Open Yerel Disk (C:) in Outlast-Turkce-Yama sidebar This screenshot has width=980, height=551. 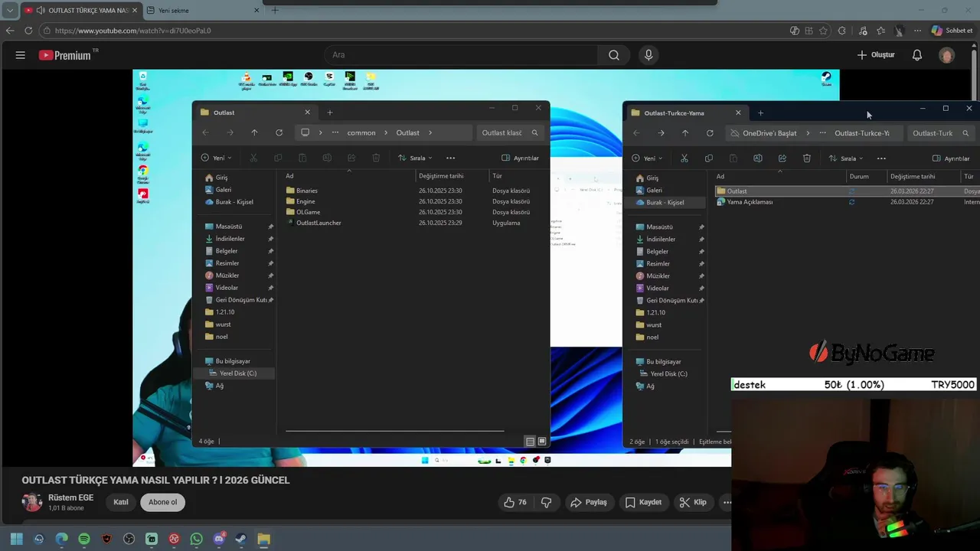pos(668,374)
